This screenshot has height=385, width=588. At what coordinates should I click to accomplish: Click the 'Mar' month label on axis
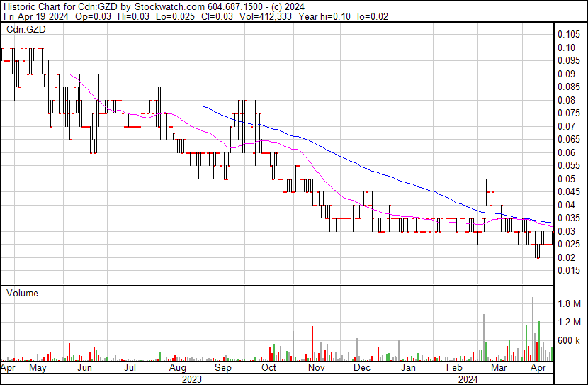[x=499, y=367]
